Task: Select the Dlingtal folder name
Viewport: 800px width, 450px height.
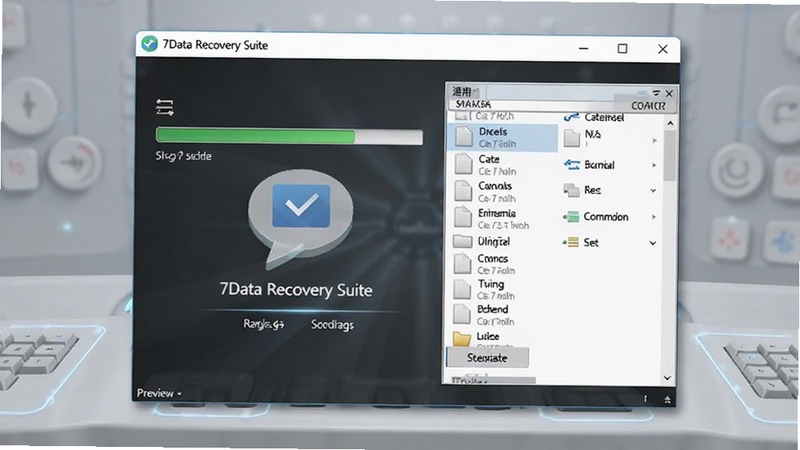Action: [493, 241]
